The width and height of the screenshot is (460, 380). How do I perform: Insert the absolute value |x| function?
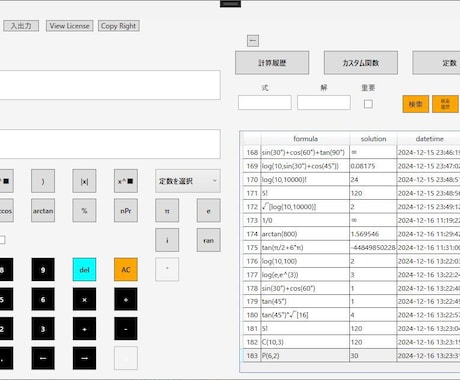tap(84, 181)
